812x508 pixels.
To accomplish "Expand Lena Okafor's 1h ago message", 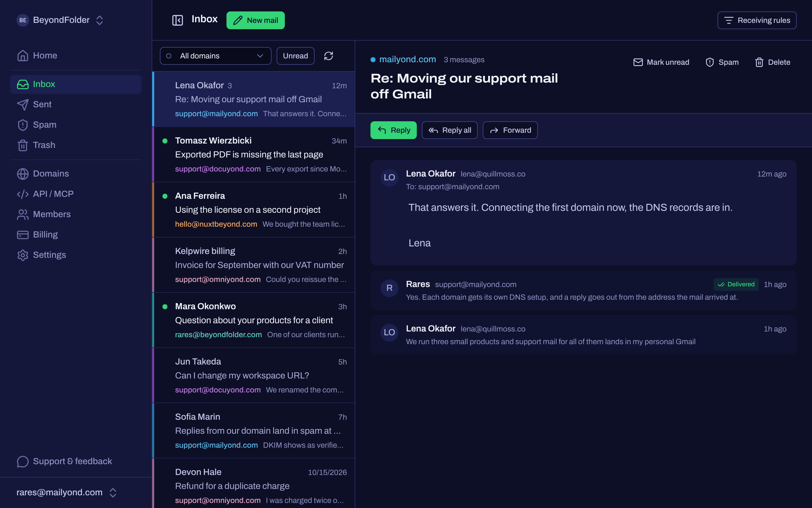I will [x=583, y=335].
